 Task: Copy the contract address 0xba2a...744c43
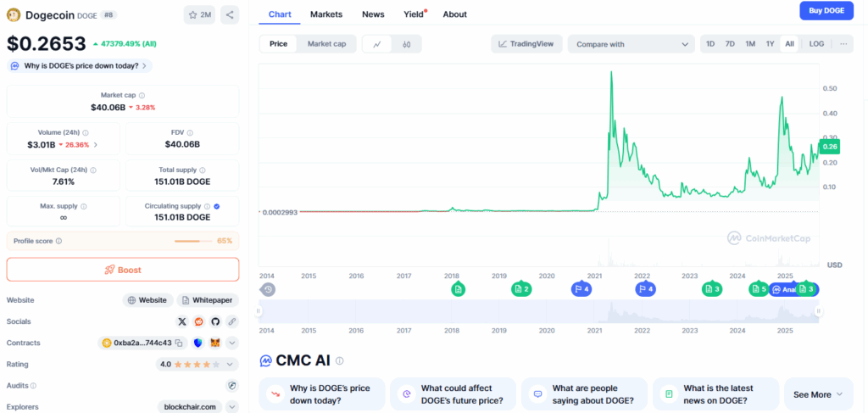pyautogui.click(x=179, y=343)
